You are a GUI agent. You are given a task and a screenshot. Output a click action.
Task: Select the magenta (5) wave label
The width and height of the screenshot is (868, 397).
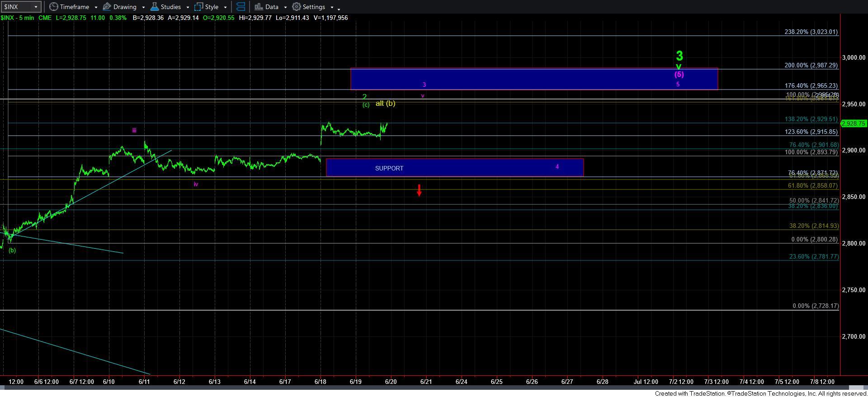[x=679, y=75]
